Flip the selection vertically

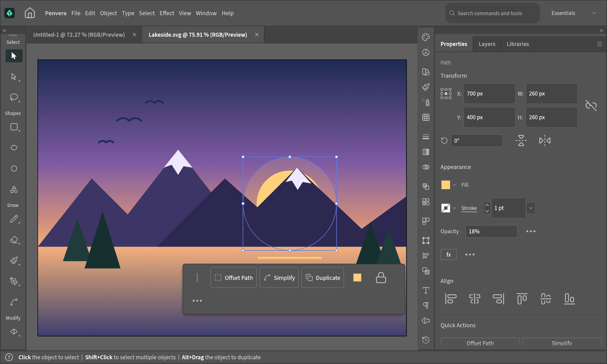(521, 141)
